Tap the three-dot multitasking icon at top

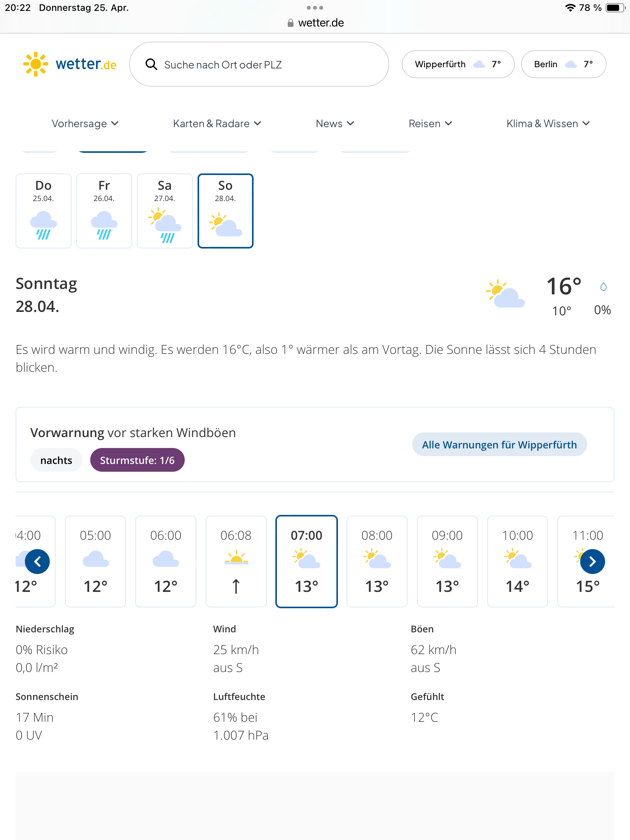[315, 8]
